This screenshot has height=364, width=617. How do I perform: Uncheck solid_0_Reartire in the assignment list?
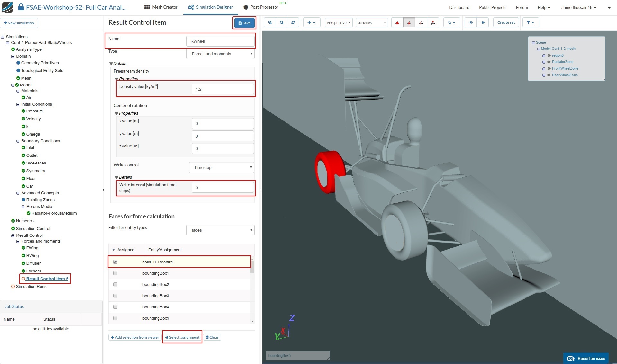pyautogui.click(x=115, y=262)
